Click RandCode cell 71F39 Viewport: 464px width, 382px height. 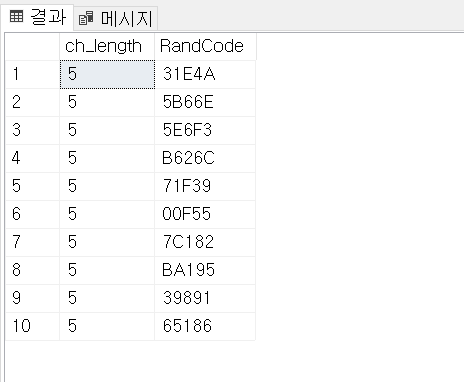[205, 186]
